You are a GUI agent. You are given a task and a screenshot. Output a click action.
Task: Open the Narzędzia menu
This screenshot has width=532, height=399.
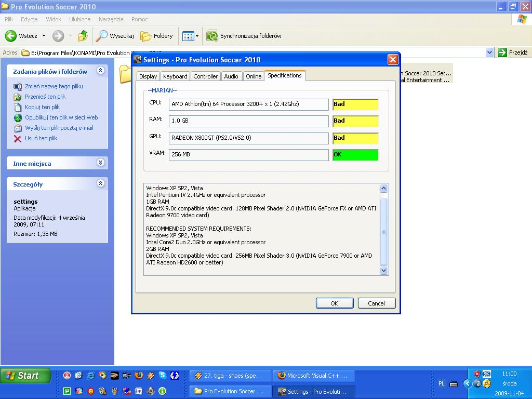(x=111, y=19)
